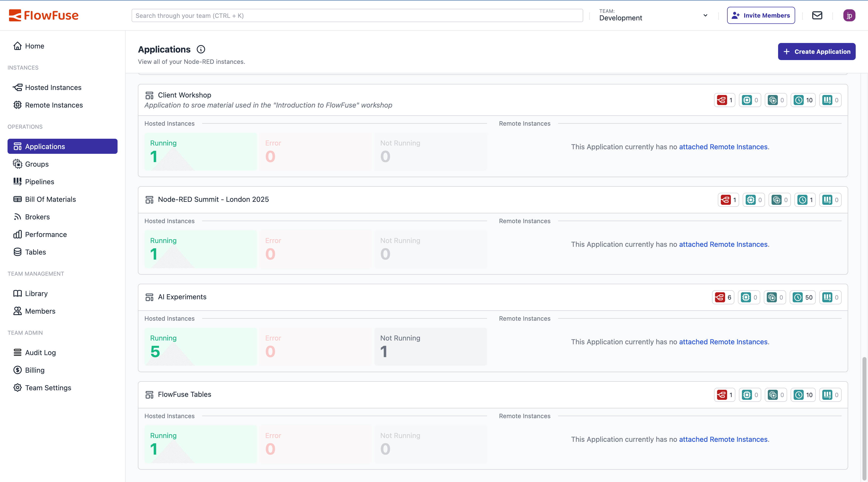
Task: Open the Audit Log section
Action: coord(40,352)
